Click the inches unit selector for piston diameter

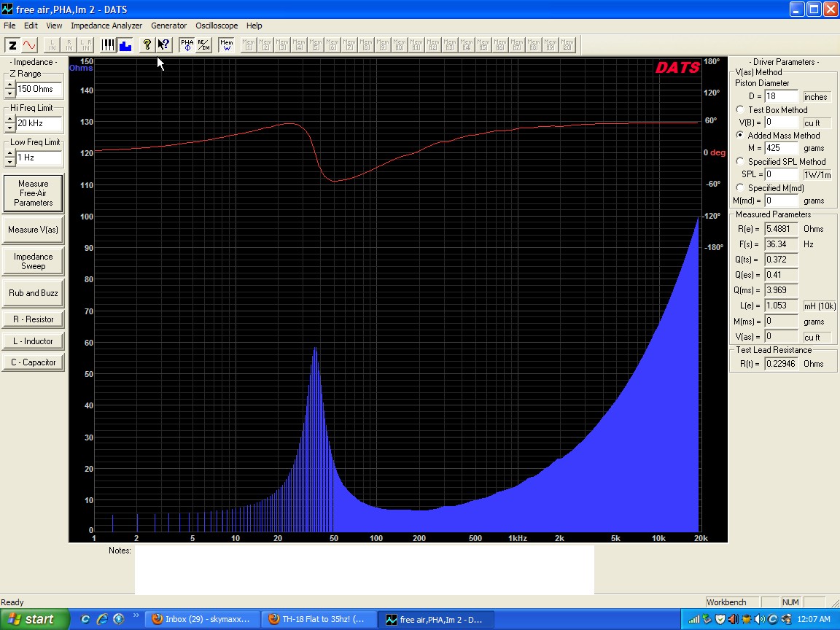pos(817,97)
